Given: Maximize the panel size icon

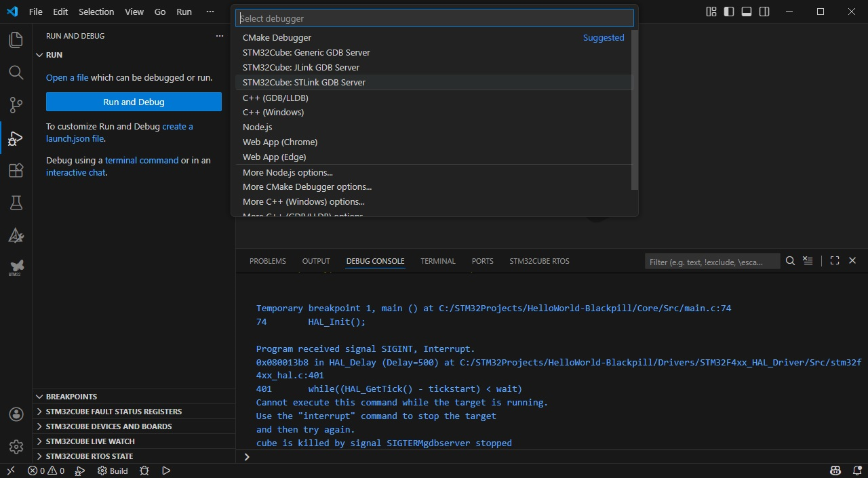Looking at the screenshot, I should [835, 260].
